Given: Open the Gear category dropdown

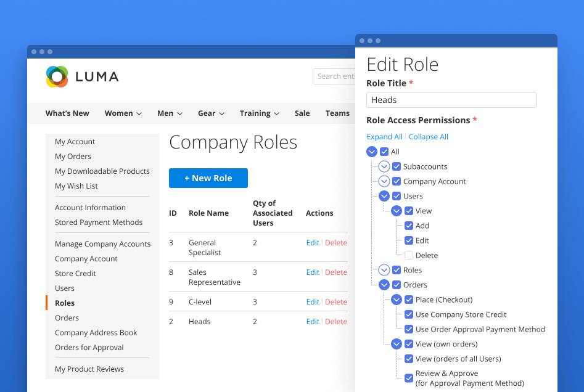Looking at the screenshot, I should point(210,113).
